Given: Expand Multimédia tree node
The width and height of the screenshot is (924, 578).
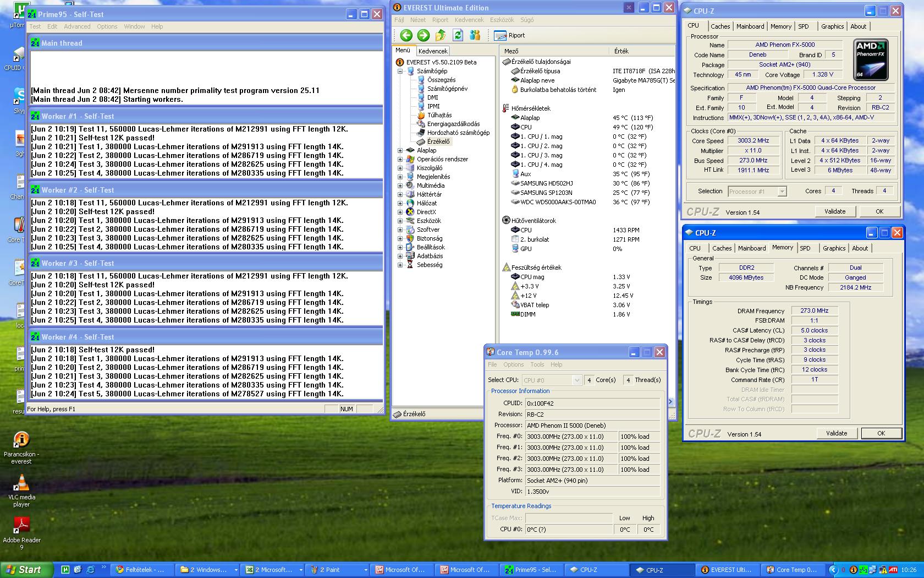Looking at the screenshot, I should pos(400,186).
